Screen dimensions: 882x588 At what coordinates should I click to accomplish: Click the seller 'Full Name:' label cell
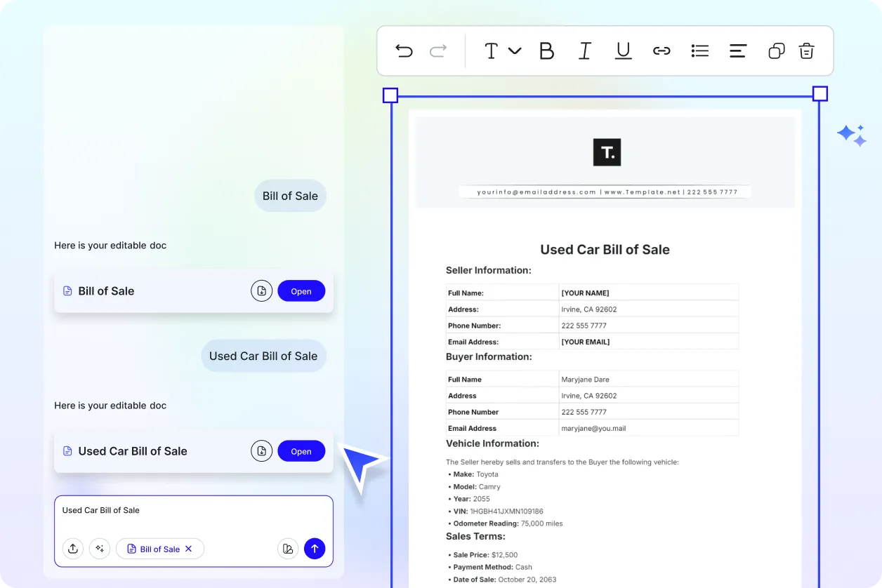point(503,293)
